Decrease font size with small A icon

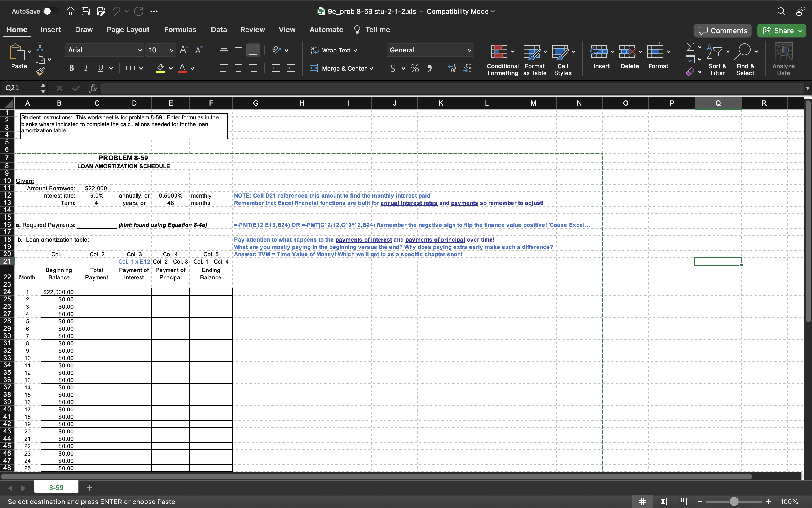199,50
